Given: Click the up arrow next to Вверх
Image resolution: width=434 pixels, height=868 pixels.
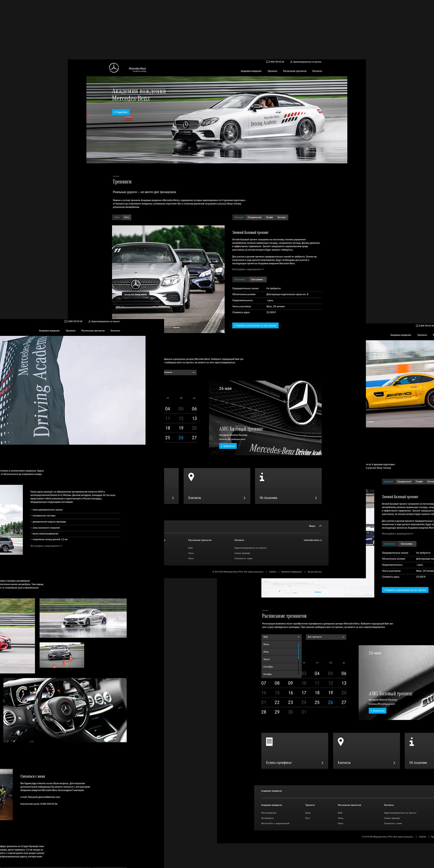Looking at the screenshot, I should coord(320,526).
